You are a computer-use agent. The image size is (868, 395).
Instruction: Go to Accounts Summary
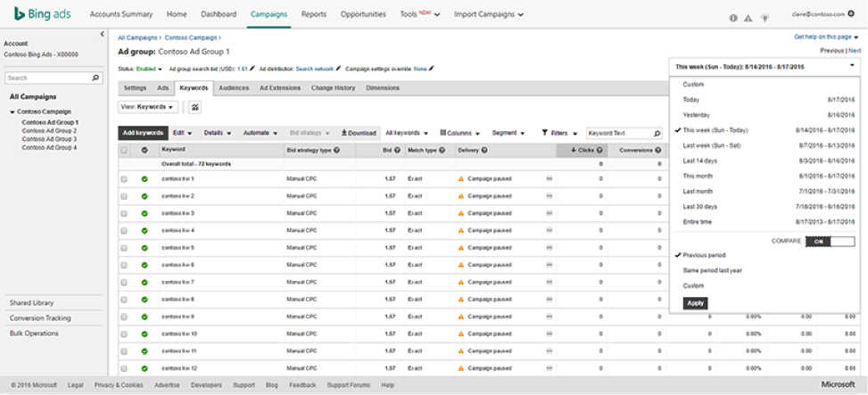click(x=121, y=14)
